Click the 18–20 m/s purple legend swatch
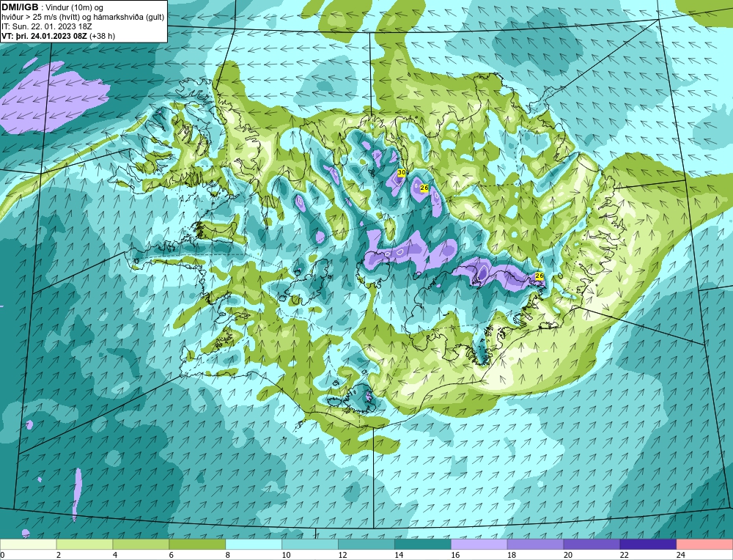Screen dimensions: 733x560 click(535, 545)
